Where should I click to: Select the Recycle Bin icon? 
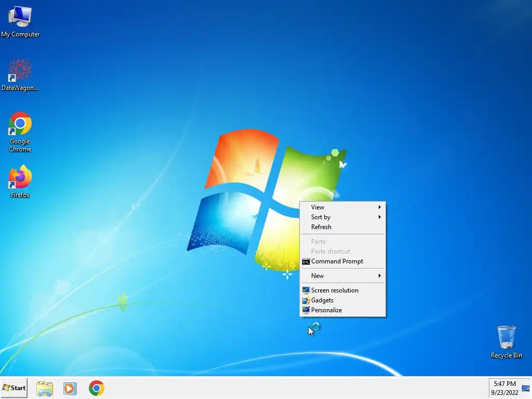click(x=506, y=342)
